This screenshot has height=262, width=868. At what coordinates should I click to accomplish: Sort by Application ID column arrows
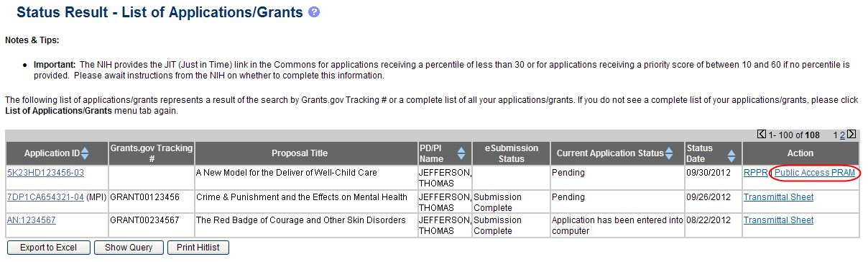[x=85, y=153]
